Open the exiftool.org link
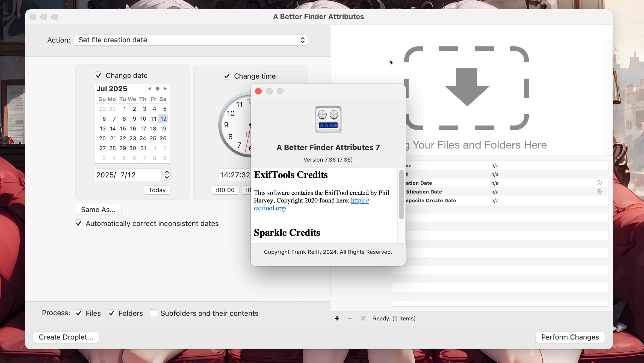 coord(270,208)
